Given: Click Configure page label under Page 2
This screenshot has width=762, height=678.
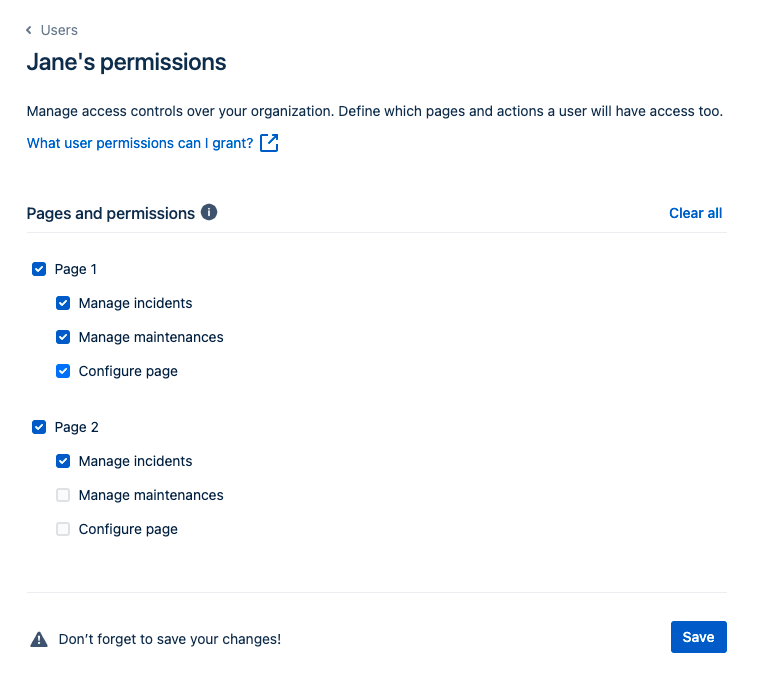Looking at the screenshot, I should point(128,529).
